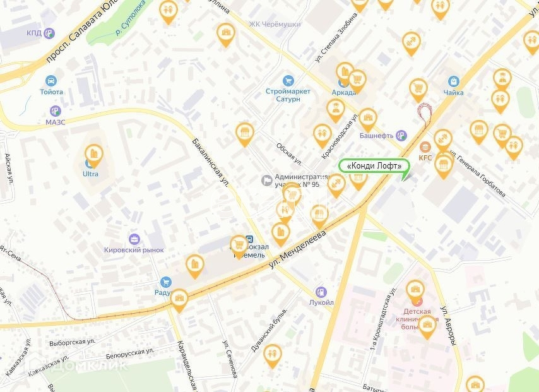Screen dimensions: 539x392
Task: Click the Строймаркет Сатурн shopping cart icon
Action: [x=288, y=81]
